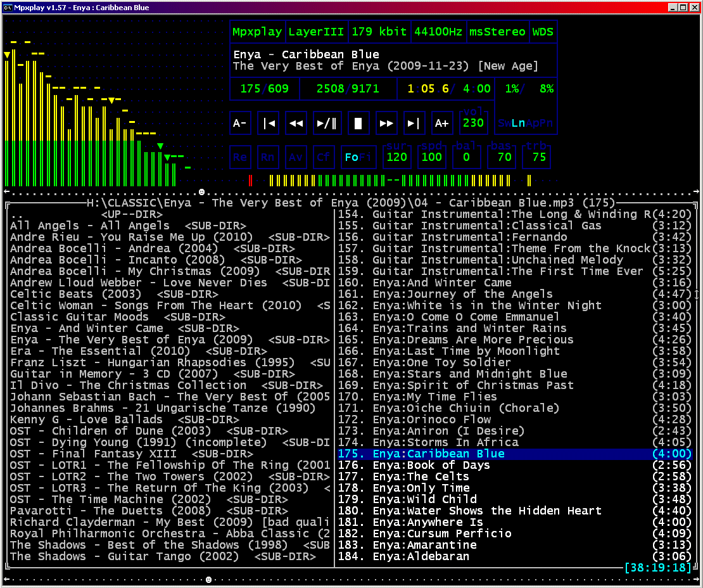Screen dimensions: 703x588
Task: Toggle the Av auto volume option
Action: click(296, 157)
